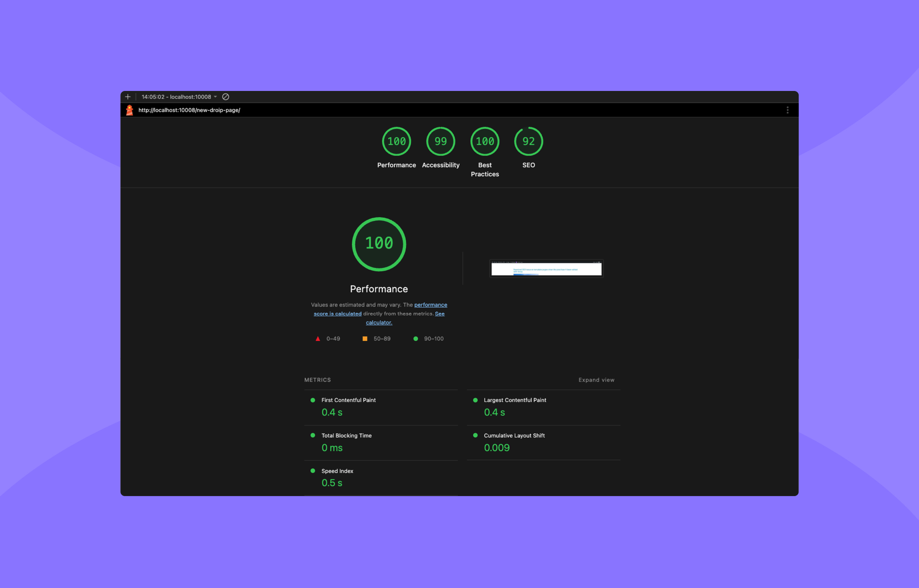Expand the First Contentful Paint metric
Image resolution: width=919 pixels, height=588 pixels.
click(x=348, y=400)
